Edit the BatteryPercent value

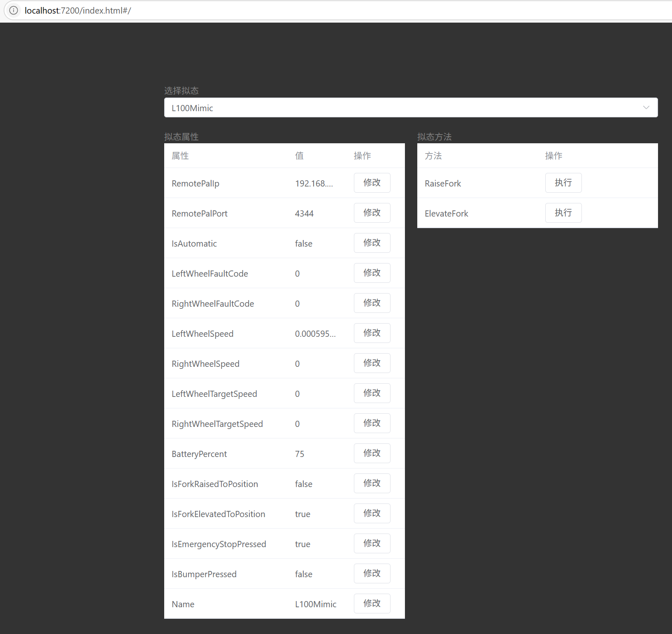372,453
